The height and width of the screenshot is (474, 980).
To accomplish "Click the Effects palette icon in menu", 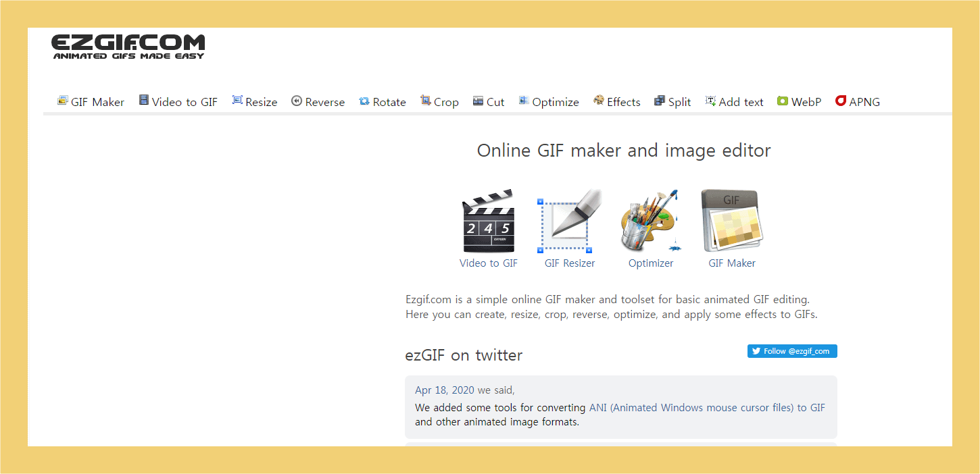I will [599, 101].
